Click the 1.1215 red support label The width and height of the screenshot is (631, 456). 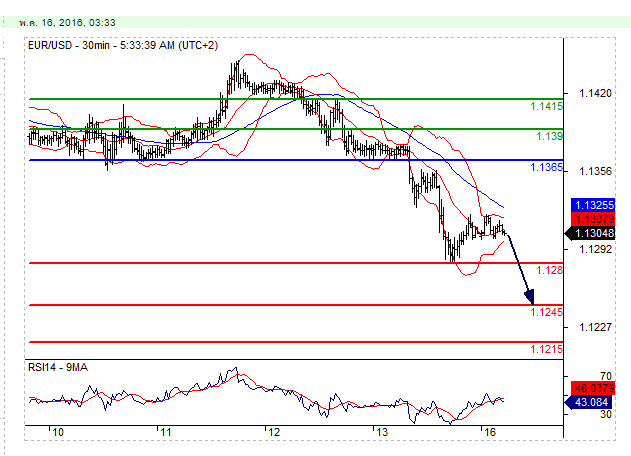[545, 349]
